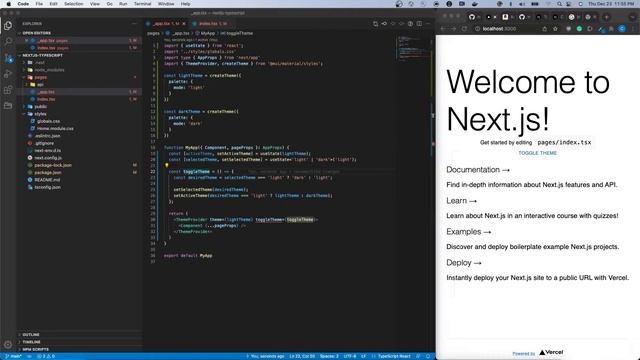Open the Search view in the activity bar

point(8,41)
